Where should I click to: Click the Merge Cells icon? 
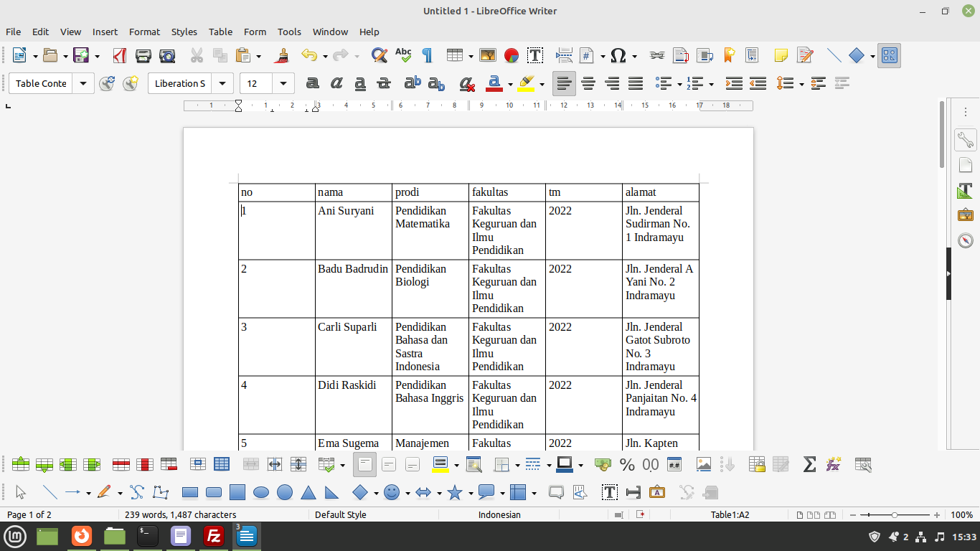click(251, 464)
